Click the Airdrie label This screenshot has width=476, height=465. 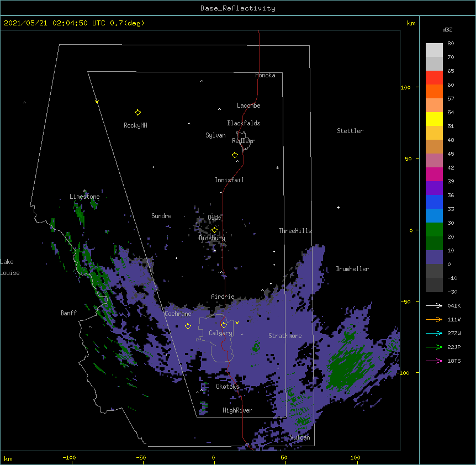click(x=223, y=297)
